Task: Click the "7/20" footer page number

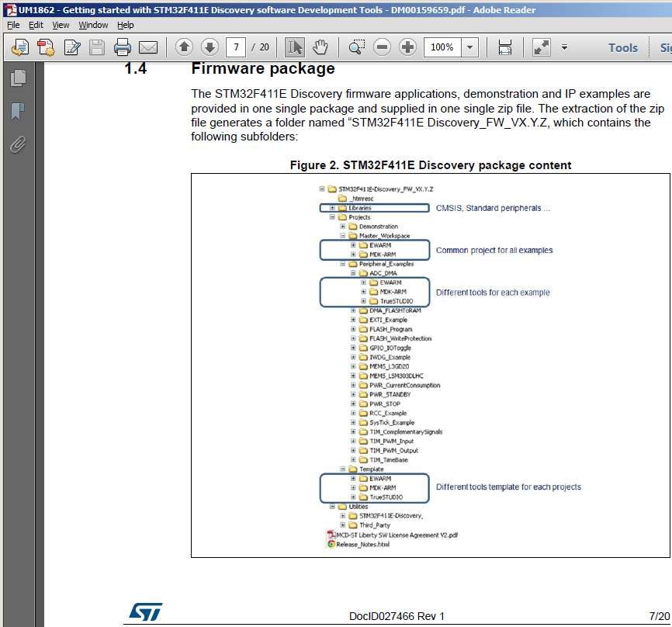Action: (659, 616)
